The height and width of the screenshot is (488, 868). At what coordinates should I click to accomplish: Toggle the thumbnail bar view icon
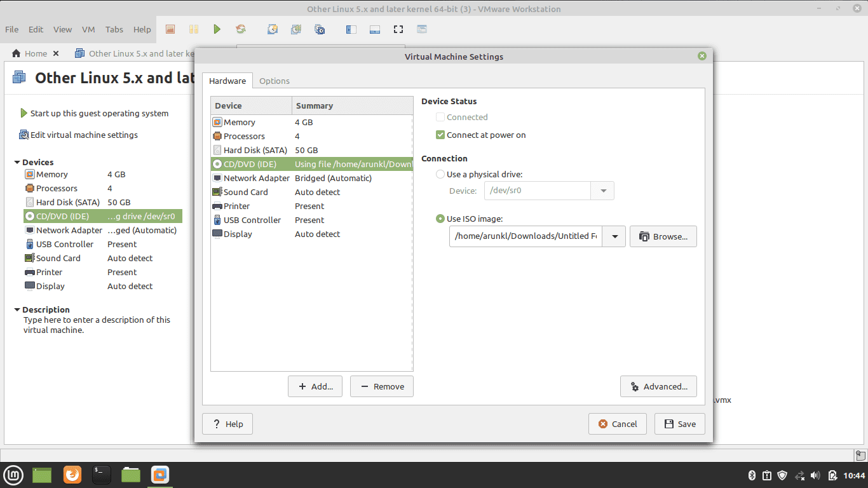coord(375,29)
